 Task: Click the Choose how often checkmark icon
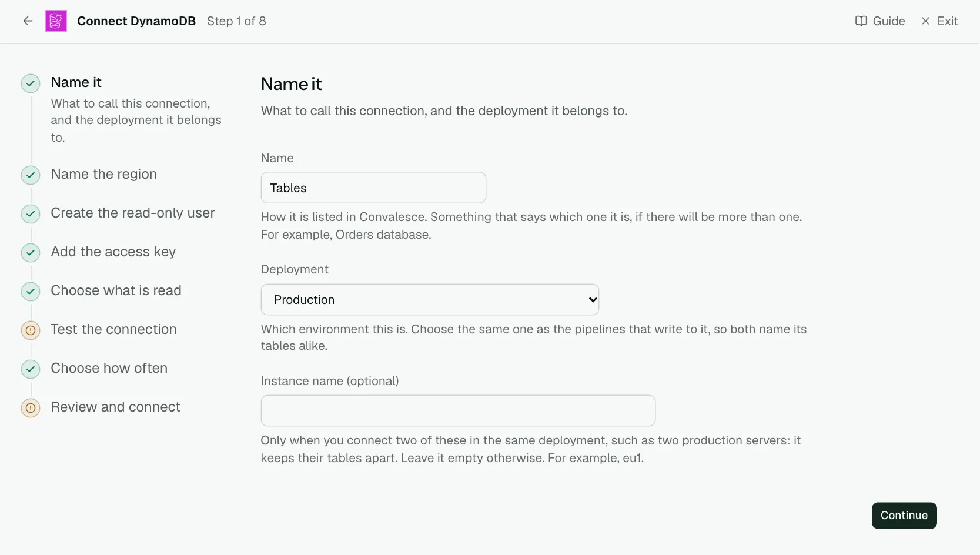31,369
